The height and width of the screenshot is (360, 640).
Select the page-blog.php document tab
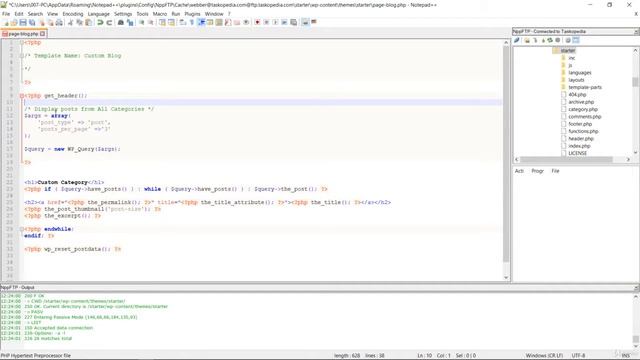[23, 34]
